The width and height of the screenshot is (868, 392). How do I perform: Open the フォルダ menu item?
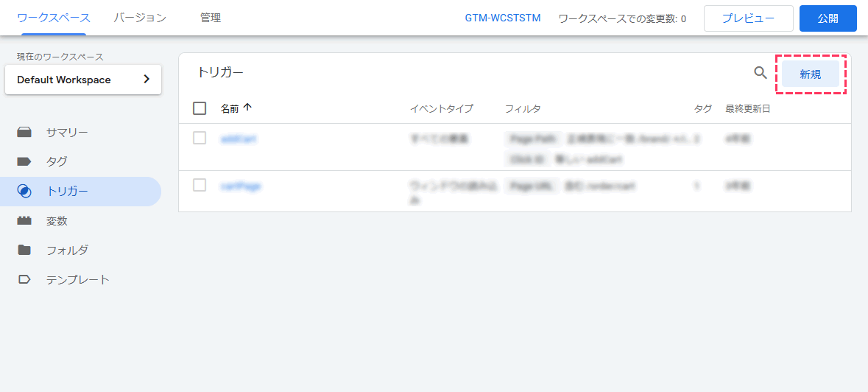tap(80, 251)
